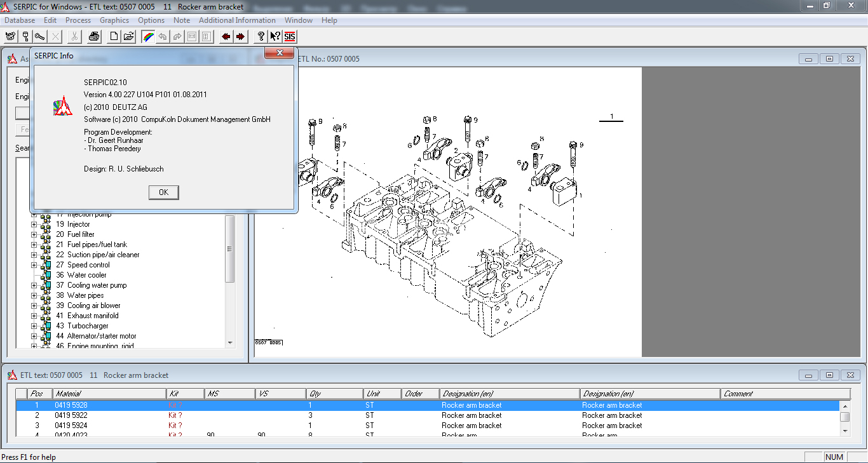The width and height of the screenshot is (868, 463).
Task: Click the Turbocharger node's assembly icon
Action: pos(46,326)
